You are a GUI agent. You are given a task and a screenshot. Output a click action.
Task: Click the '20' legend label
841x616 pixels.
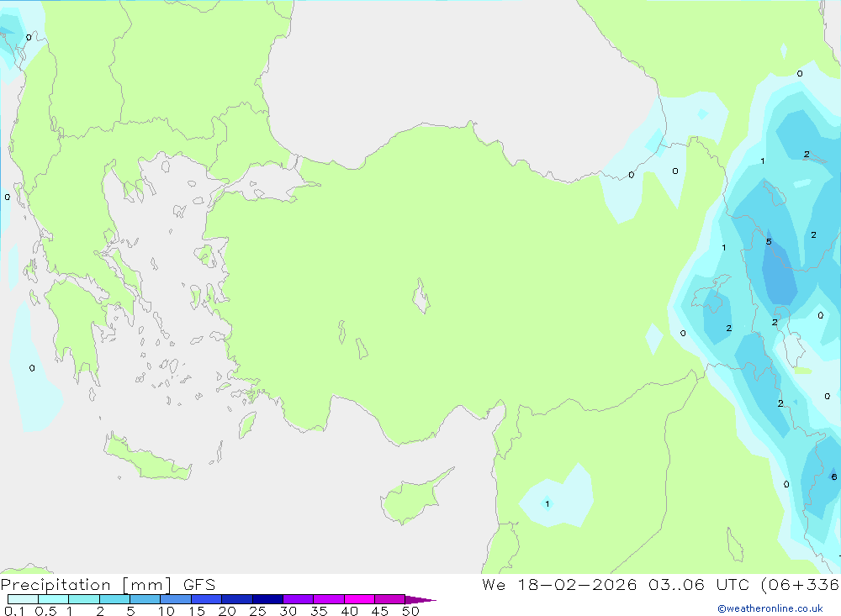click(227, 611)
